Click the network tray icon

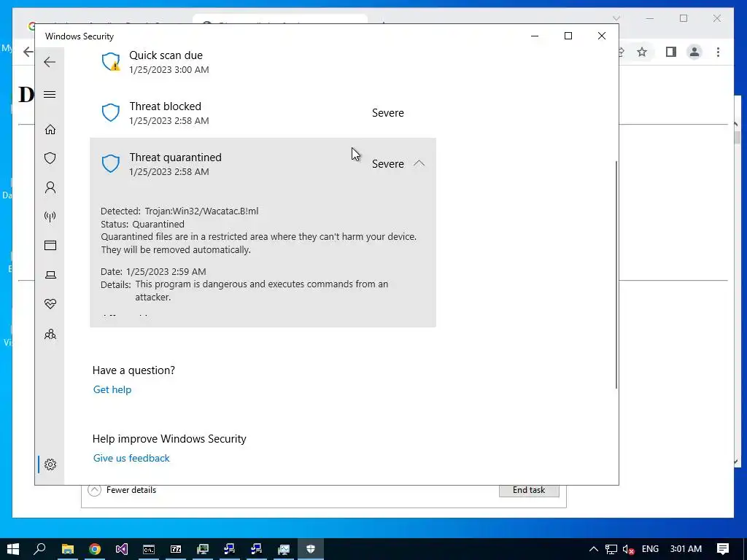611,550
